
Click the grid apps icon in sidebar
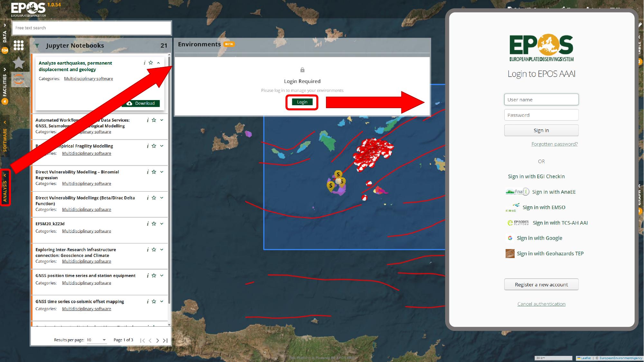click(x=19, y=45)
